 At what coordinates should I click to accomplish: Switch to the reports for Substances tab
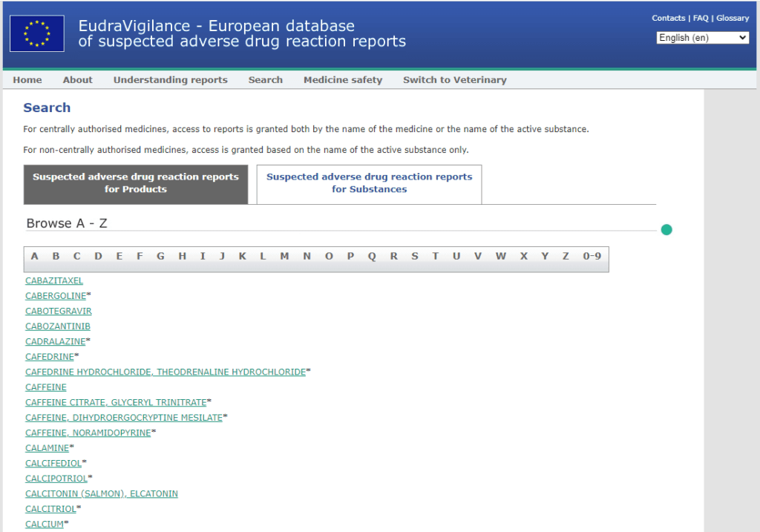pos(369,183)
